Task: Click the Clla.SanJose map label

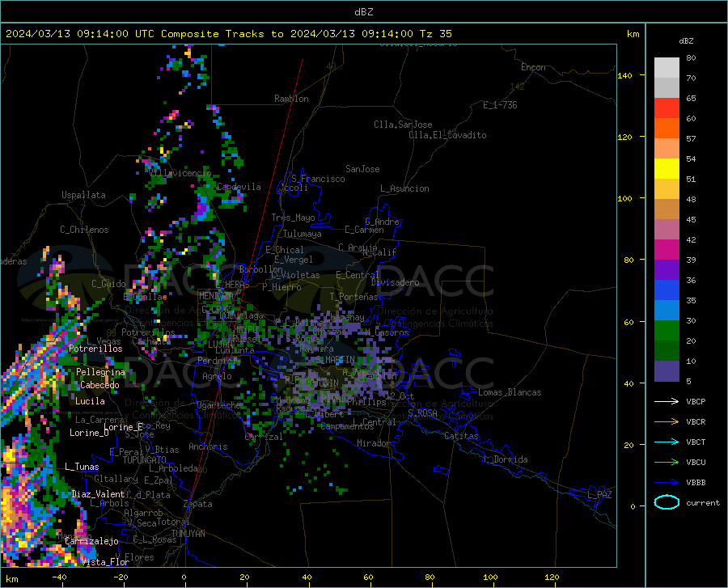Action: [x=403, y=125]
